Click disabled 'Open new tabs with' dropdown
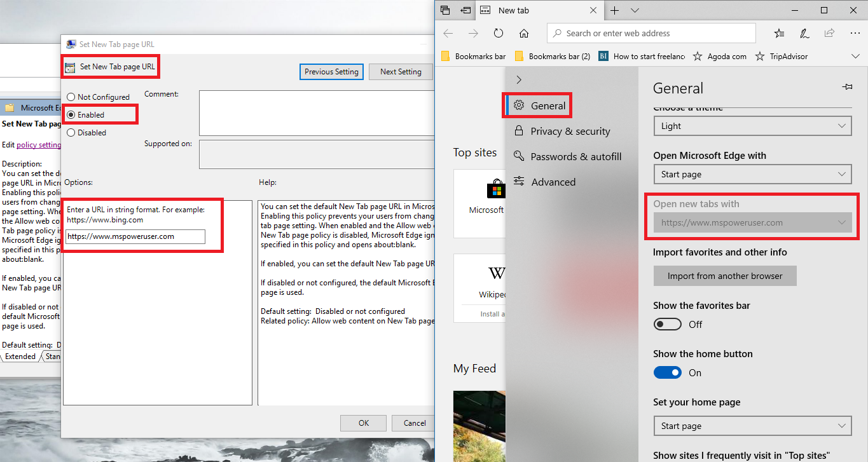 click(752, 222)
